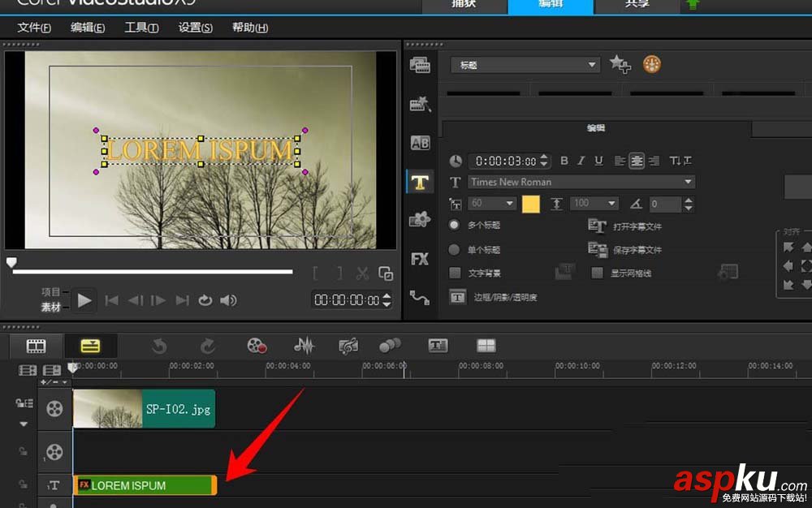Align title text left
Screen dimensions: 812x508
pos(620,161)
